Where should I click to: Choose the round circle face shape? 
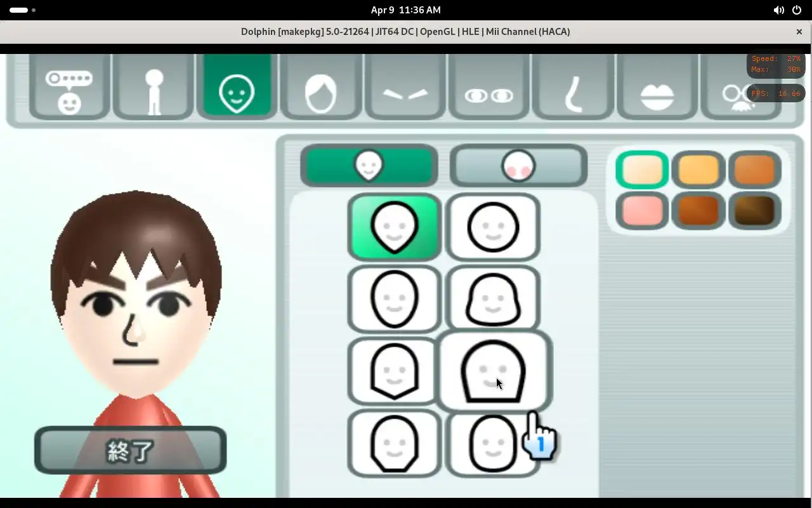point(493,227)
